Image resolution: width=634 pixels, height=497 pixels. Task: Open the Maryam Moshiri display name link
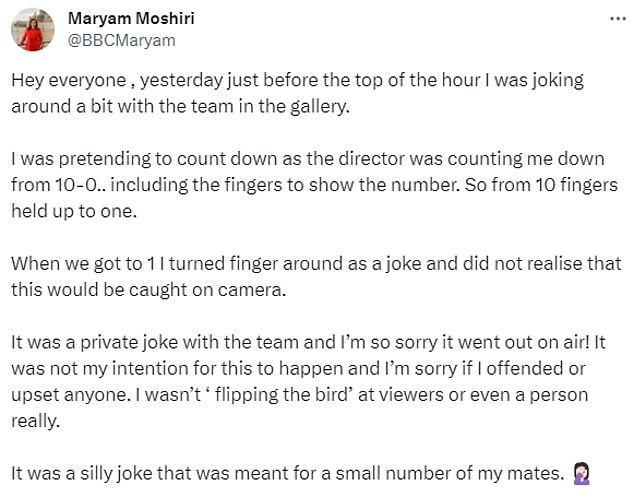click(x=131, y=18)
